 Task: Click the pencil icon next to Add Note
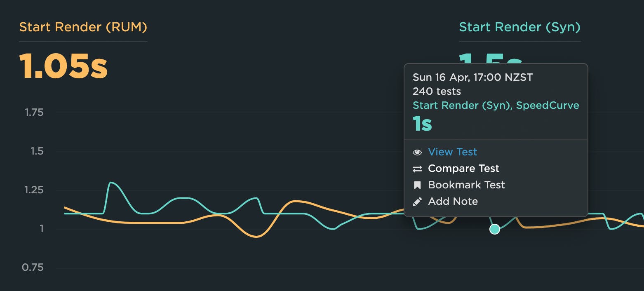click(417, 202)
